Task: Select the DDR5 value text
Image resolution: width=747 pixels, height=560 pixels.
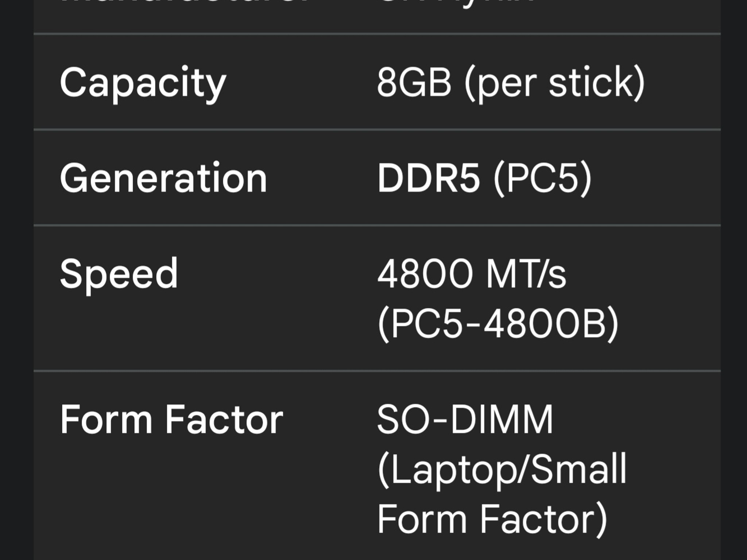Action: click(428, 178)
